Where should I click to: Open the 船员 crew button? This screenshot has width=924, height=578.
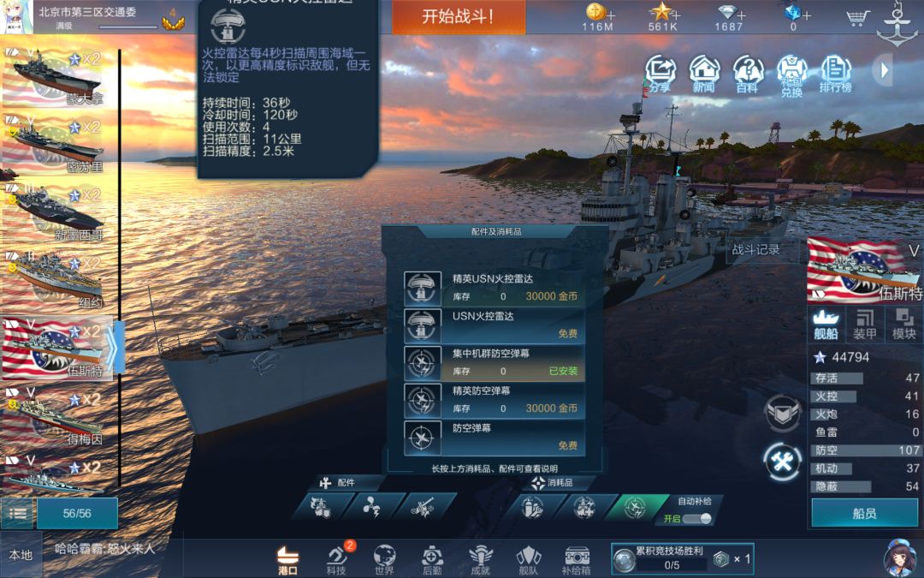[864, 513]
